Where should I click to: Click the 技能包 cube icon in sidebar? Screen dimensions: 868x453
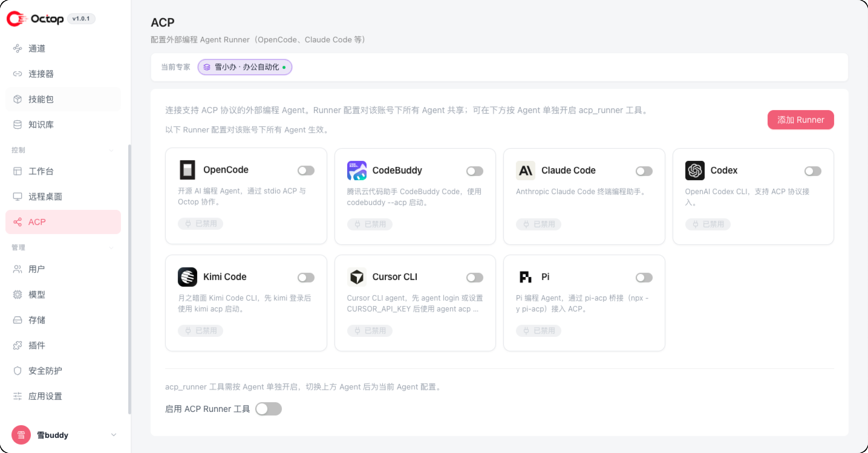coord(18,99)
